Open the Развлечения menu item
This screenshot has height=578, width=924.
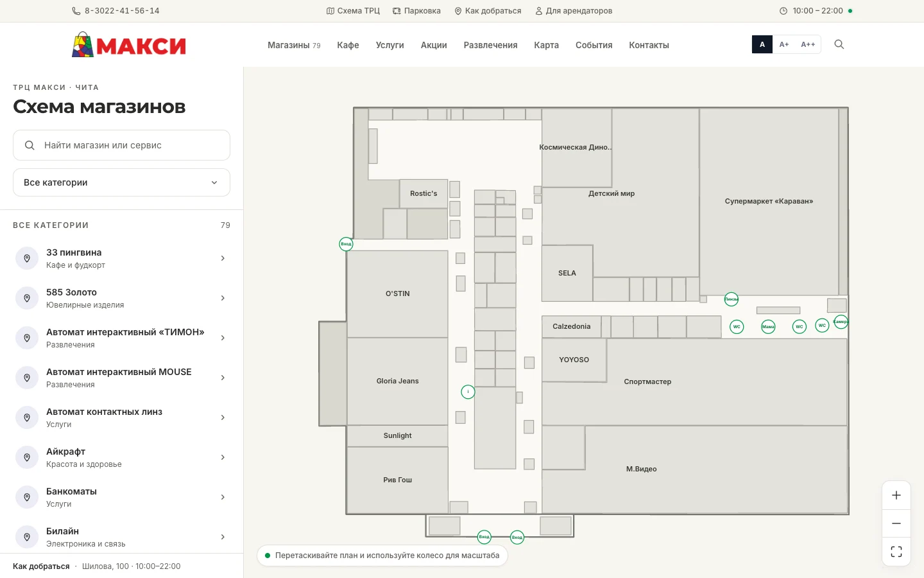[x=490, y=45]
